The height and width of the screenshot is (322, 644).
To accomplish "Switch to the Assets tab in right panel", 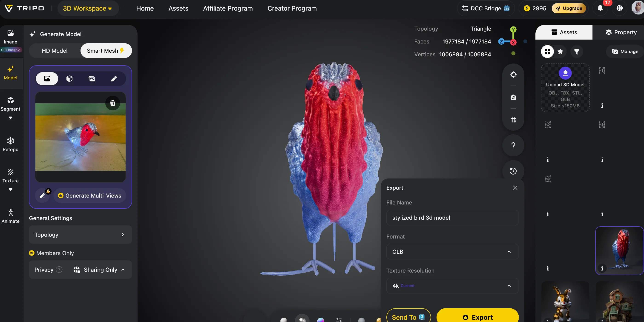I will click(564, 32).
